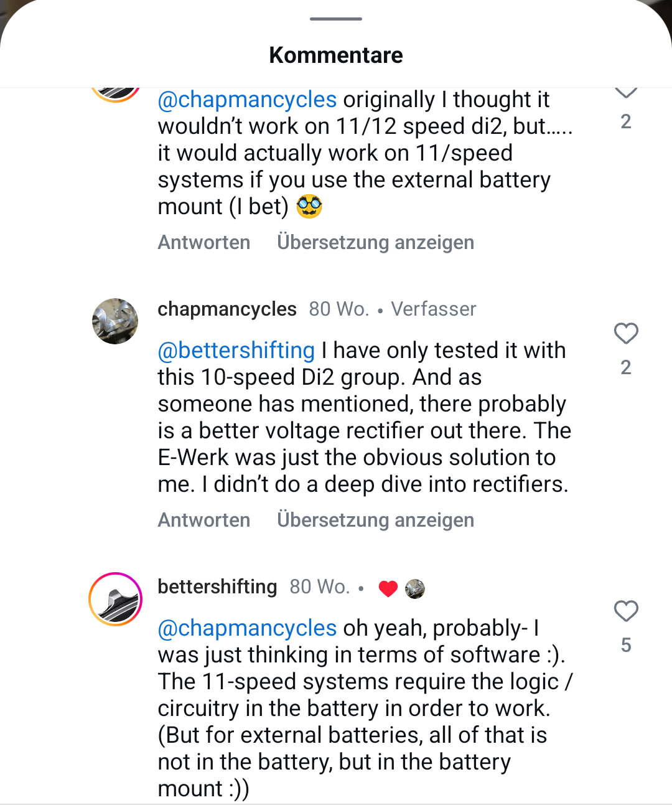Show translation under the battery mount comment
The width and height of the screenshot is (672, 805).
tap(375, 242)
